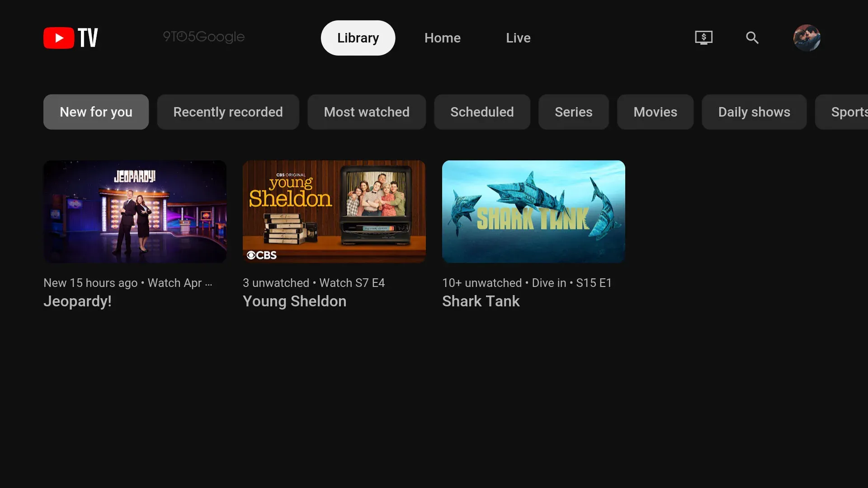868x488 pixels.
Task: Open the Jeopardy! recording
Action: pos(135,211)
